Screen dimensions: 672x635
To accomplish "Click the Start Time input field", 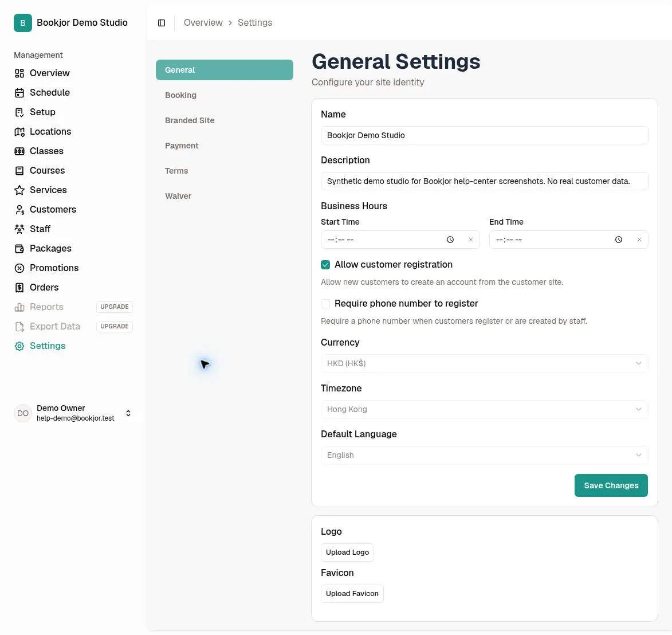I will point(400,240).
